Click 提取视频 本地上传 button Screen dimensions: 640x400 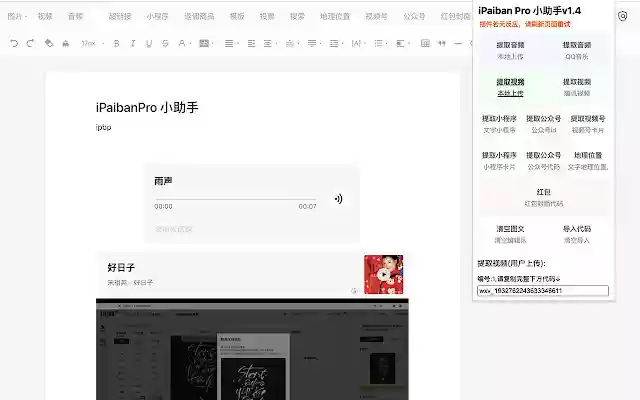click(510, 87)
